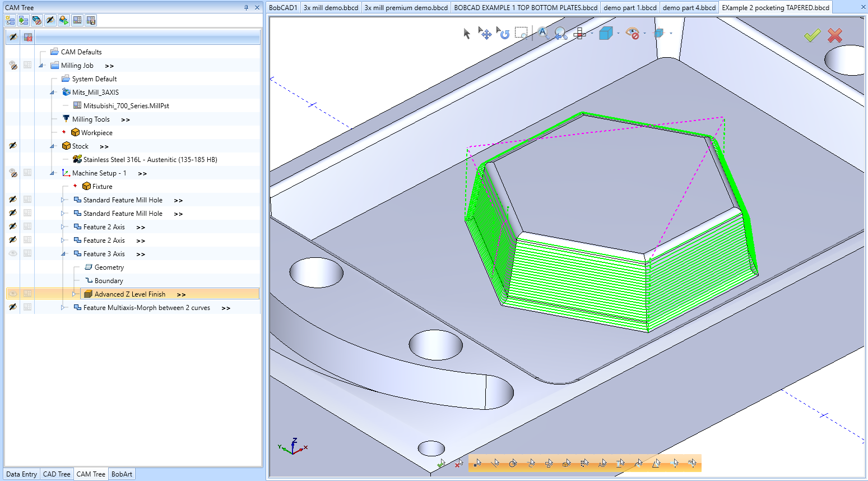This screenshot has width=868, height=481.
Task: Switch to the demo part 1.bbcd tab
Action: pyautogui.click(x=630, y=7)
